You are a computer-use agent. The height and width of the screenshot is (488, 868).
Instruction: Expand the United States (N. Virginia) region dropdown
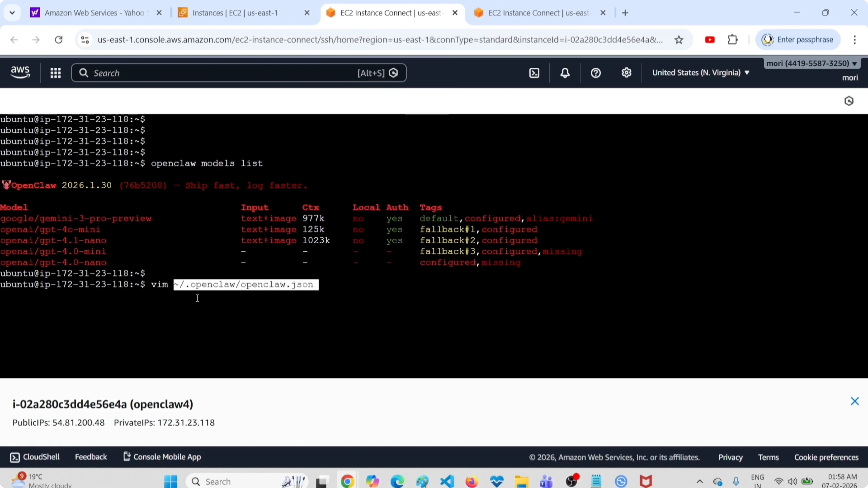click(x=701, y=73)
